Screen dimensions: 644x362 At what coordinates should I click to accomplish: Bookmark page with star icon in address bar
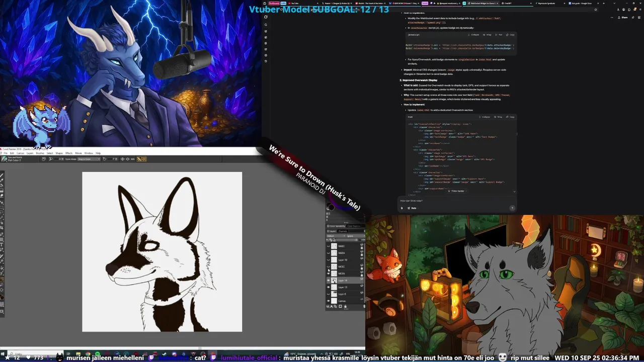(595, 10)
